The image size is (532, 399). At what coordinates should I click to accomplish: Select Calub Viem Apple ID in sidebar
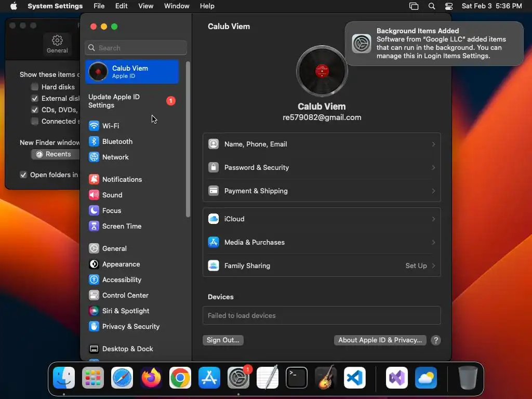click(x=132, y=72)
